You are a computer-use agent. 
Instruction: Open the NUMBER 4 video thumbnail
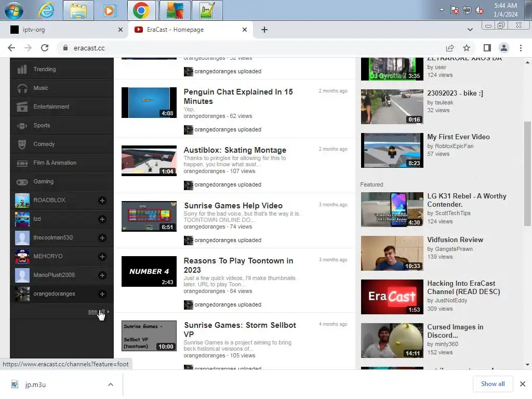pyautogui.click(x=149, y=271)
